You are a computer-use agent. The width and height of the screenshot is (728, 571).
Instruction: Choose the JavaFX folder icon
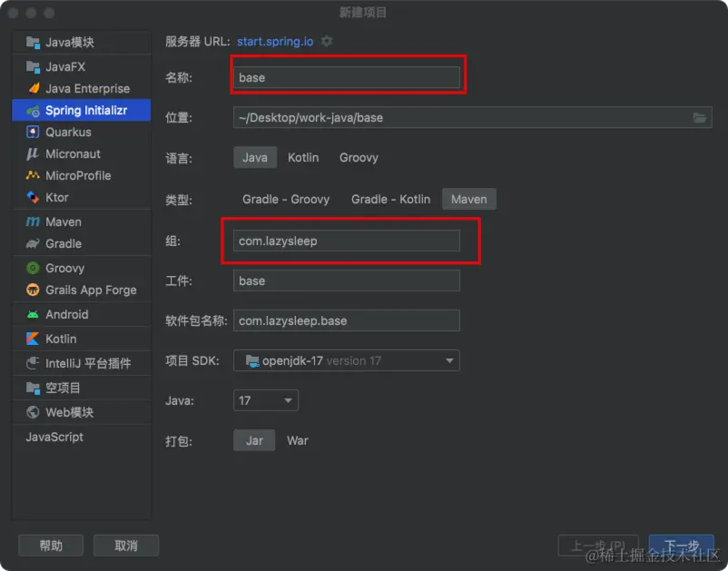coord(33,67)
